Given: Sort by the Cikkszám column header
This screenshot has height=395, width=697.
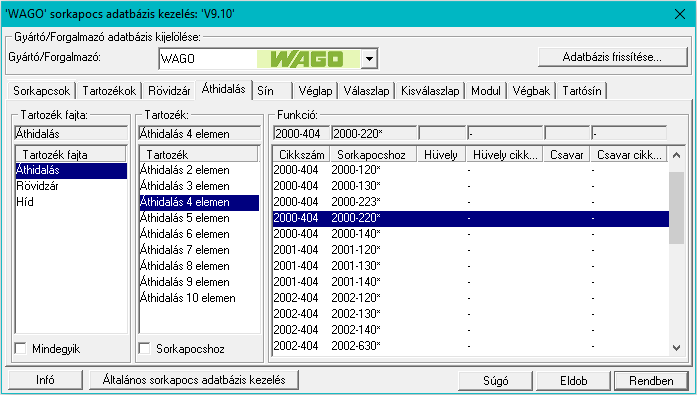Looking at the screenshot, I should tap(301, 155).
